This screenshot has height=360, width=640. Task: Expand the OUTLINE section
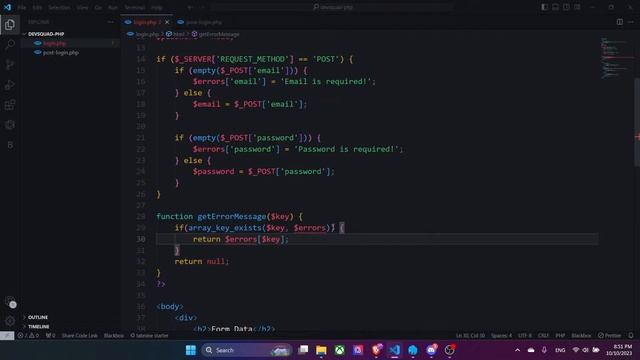pos(38,317)
